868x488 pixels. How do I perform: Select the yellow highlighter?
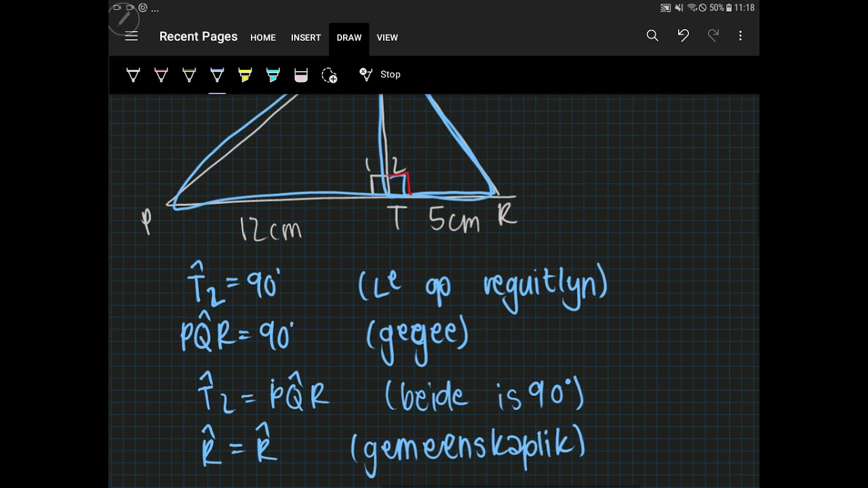[x=245, y=75]
